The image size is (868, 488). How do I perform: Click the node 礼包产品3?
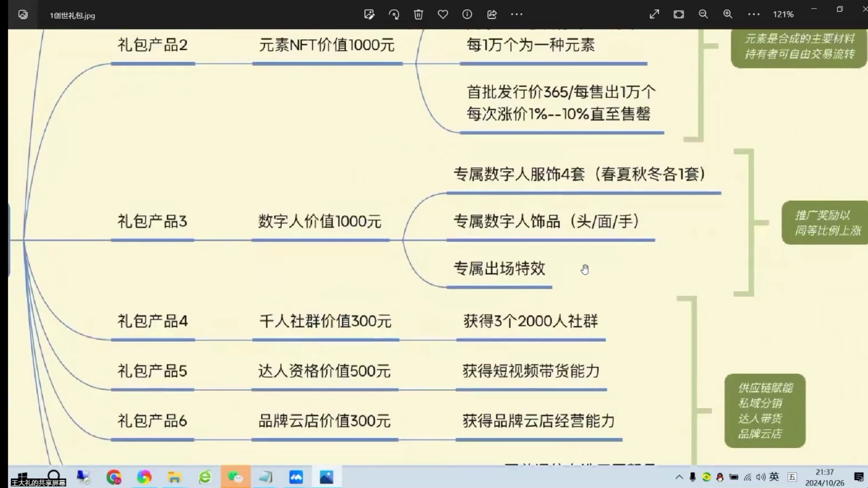pyautogui.click(x=152, y=221)
